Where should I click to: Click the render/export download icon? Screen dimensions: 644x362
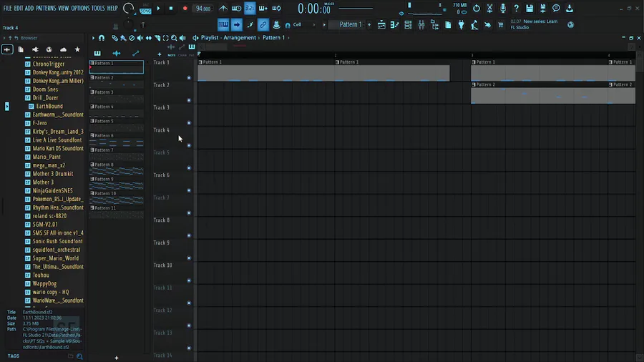point(570,8)
